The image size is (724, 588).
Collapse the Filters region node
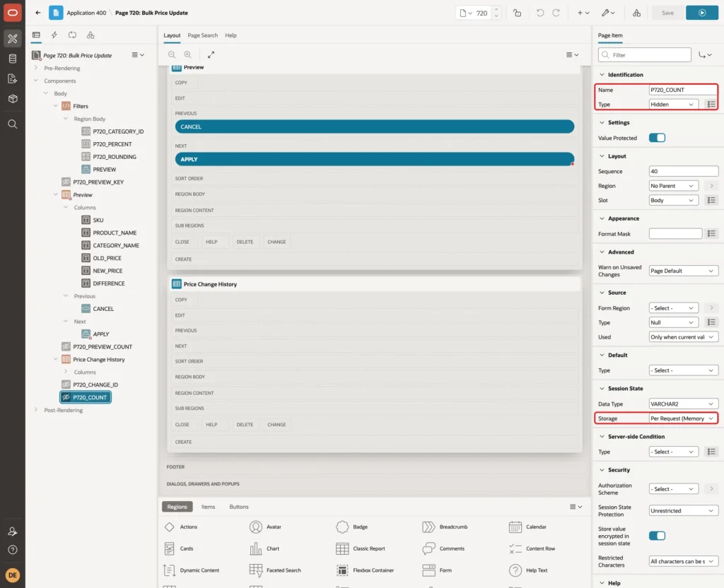56,106
